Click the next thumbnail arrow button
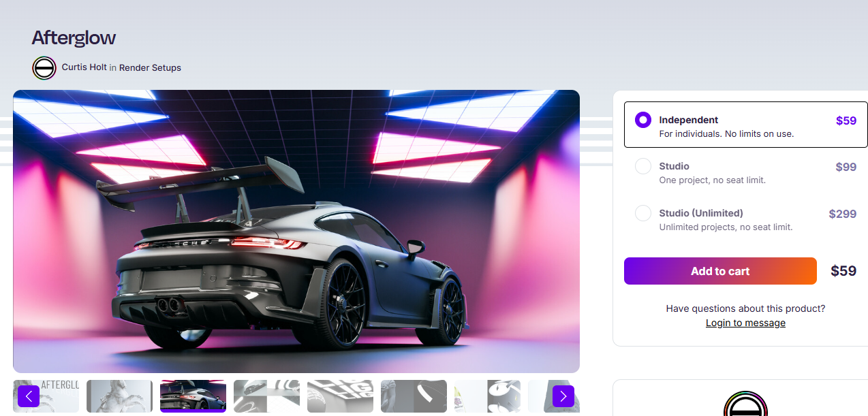Image resolution: width=868 pixels, height=416 pixels. coord(563,396)
